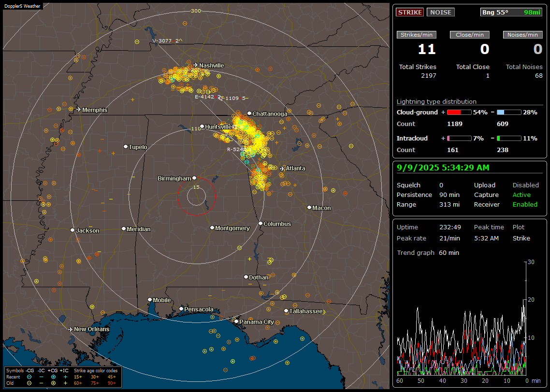
Task: Click the Mobile city marker dot
Action: click(150, 299)
